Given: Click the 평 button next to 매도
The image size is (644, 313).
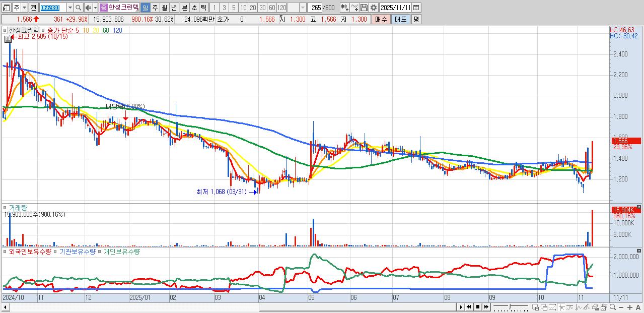Looking at the screenshot, I should [416, 19].
